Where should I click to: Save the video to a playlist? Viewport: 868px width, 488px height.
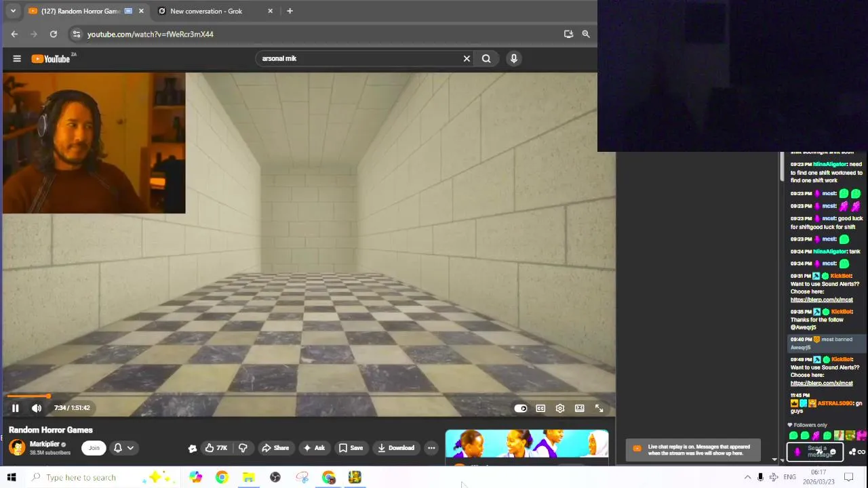click(x=351, y=447)
